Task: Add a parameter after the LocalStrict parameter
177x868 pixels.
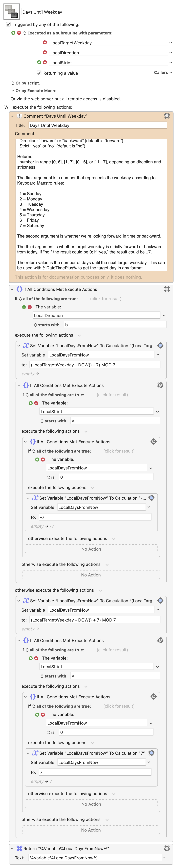Action: pyautogui.click(x=39, y=62)
